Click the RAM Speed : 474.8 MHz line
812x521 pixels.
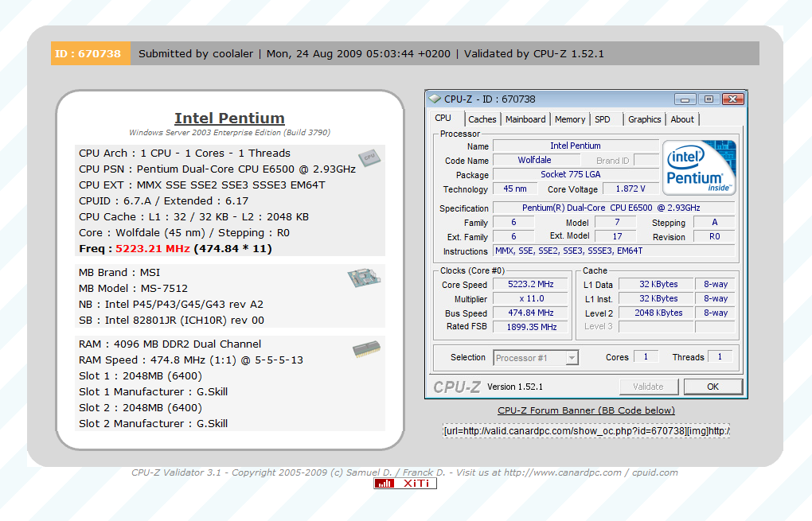pyautogui.click(x=191, y=360)
